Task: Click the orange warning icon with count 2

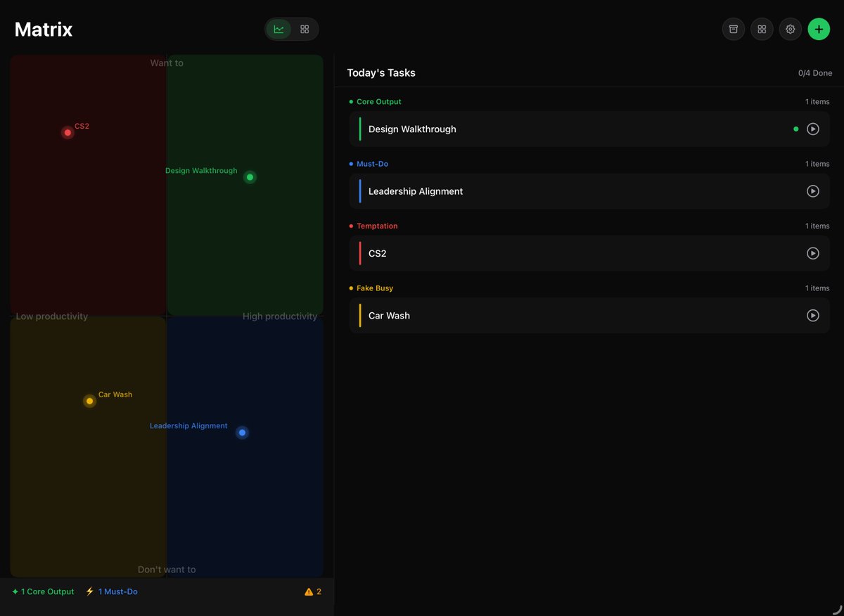Action: coord(313,592)
